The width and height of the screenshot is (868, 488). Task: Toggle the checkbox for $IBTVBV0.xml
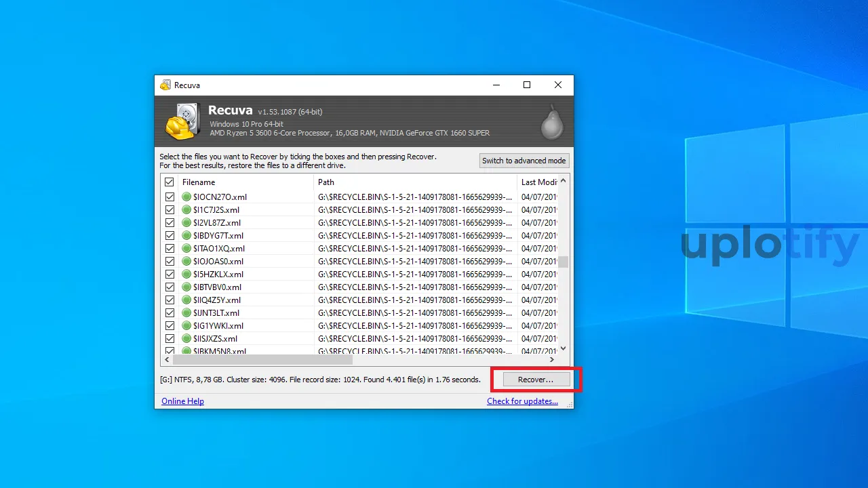[170, 287]
